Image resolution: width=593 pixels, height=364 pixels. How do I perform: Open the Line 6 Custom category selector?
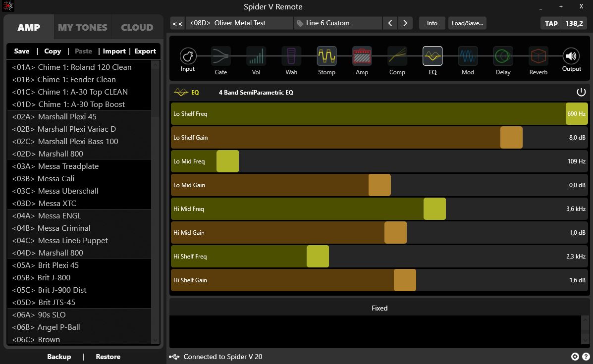coord(338,23)
